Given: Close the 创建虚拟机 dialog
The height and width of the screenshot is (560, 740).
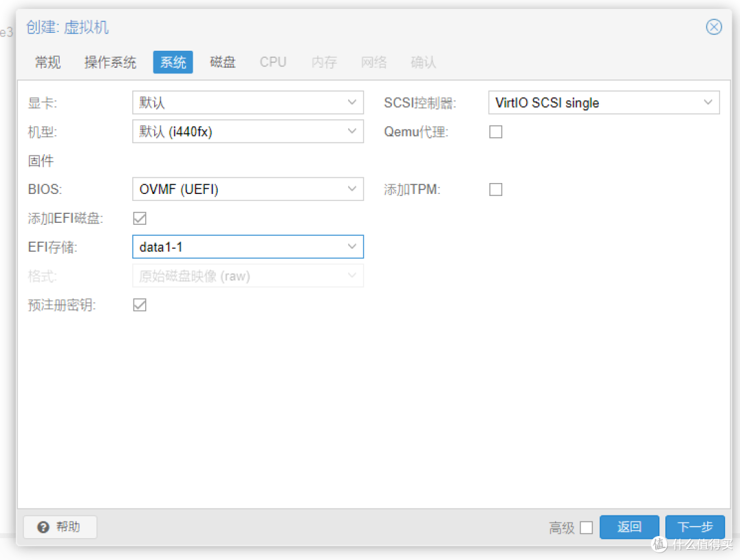Looking at the screenshot, I should tap(714, 27).
